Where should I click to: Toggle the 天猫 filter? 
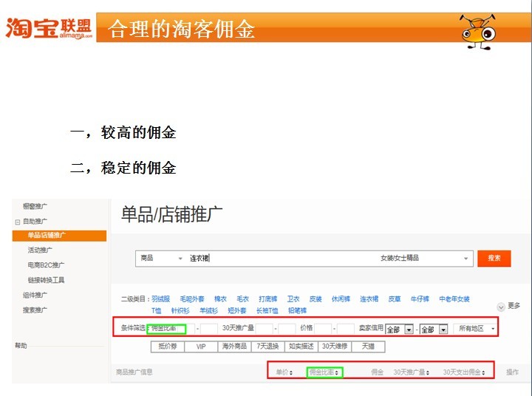(x=367, y=346)
